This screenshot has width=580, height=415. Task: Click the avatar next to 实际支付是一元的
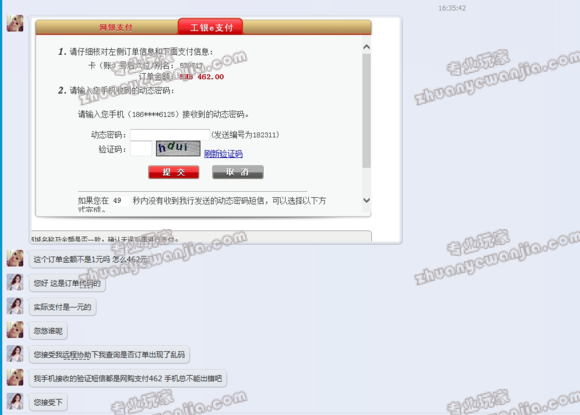click(15, 306)
